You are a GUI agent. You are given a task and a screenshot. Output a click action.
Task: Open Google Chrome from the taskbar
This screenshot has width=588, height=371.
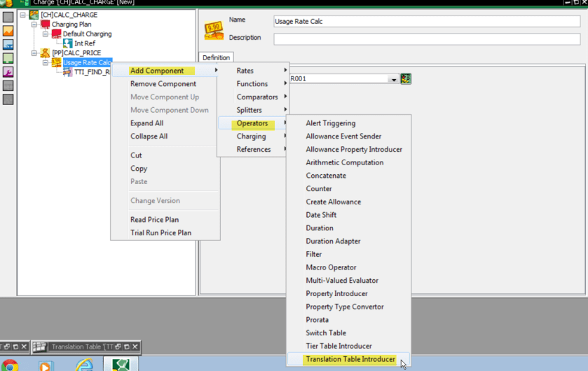click(x=10, y=365)
